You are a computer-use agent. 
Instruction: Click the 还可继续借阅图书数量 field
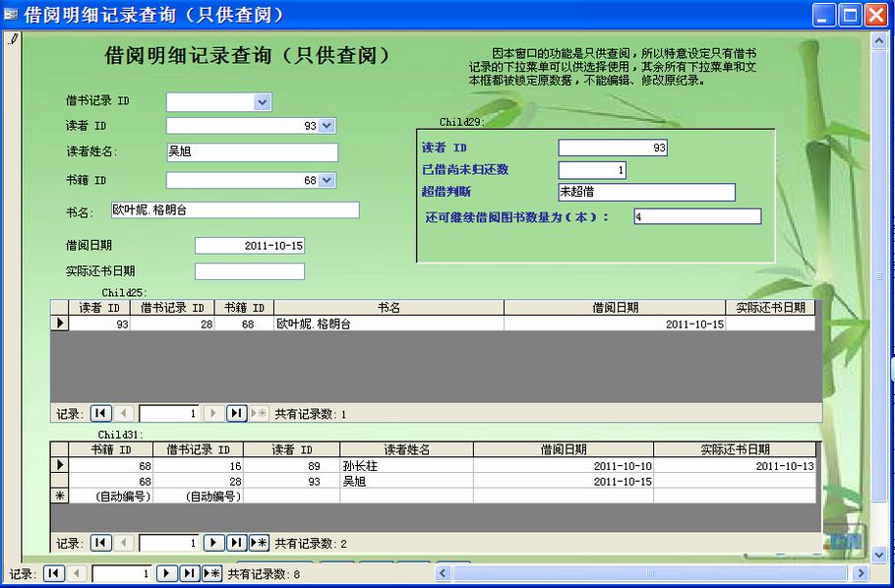(697, 216)
